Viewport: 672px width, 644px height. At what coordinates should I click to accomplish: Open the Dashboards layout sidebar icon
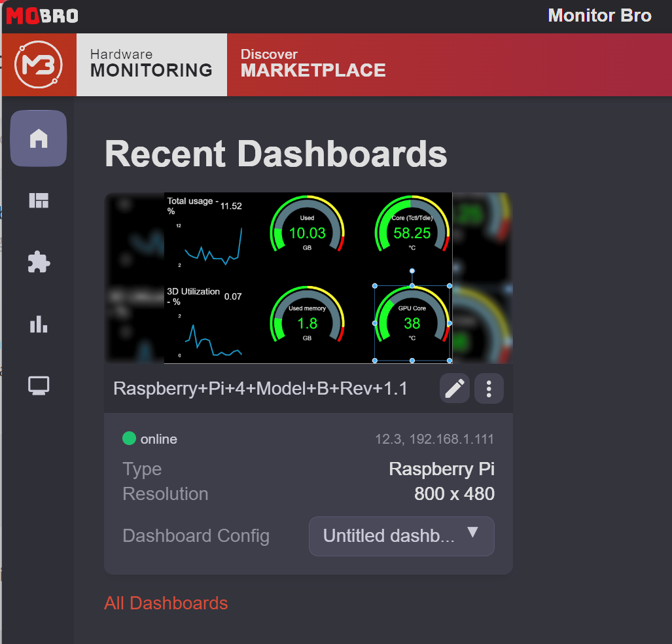pyautogui.click(x=39, y=200)
